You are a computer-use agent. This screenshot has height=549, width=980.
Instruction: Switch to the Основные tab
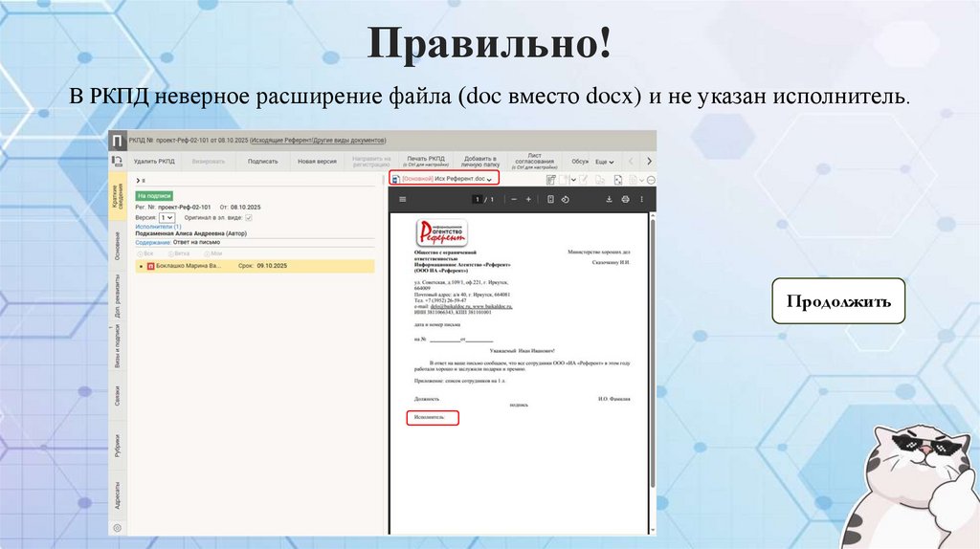click(117, 246)
